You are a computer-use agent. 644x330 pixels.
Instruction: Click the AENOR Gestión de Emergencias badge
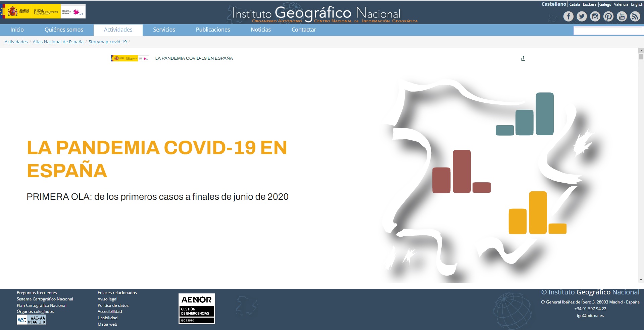coord(197,309)
